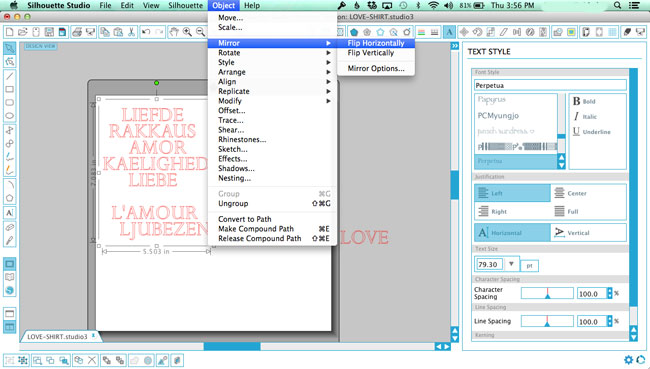Click the Print icon in the toolbar
Screen dimensions: 650x369
[x=76, y=32]
